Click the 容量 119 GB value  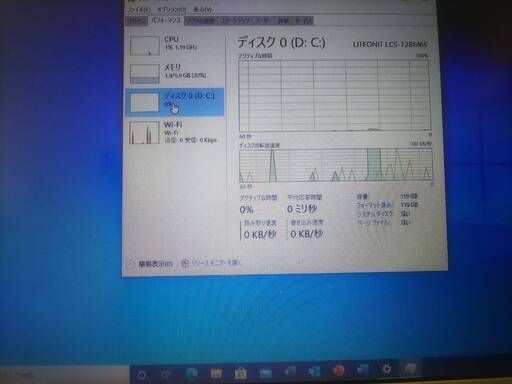409,196
